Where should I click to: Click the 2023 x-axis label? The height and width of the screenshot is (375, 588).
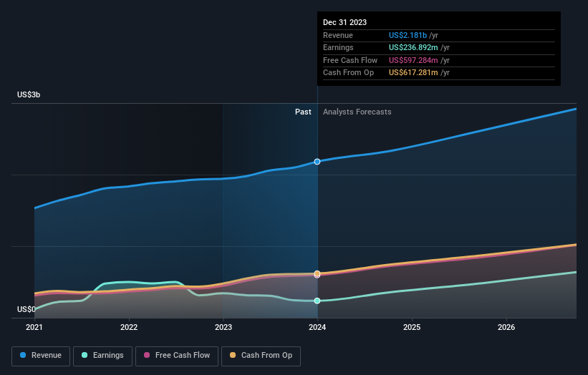[223, 327]
